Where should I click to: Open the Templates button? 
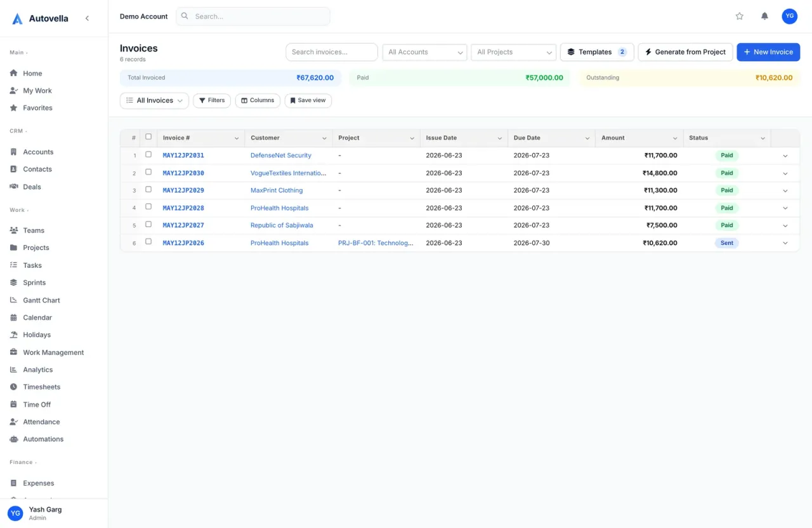[x=597, y=52]
